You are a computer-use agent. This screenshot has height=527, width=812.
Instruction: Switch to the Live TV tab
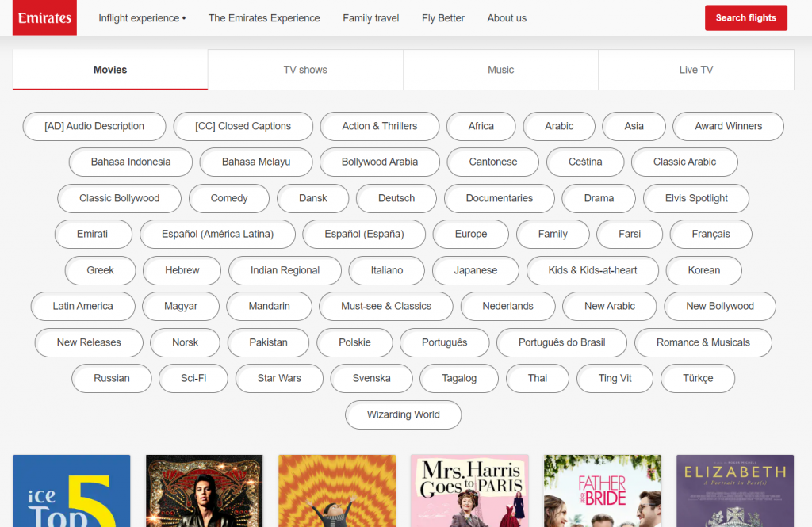click(696, 70)
